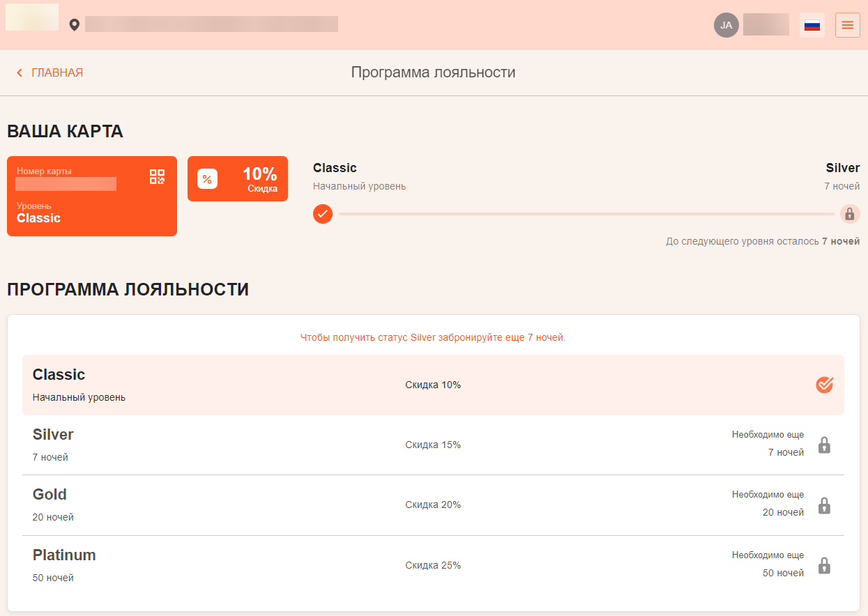Return to ГЛАВНАЯ page
This screenshot has width=868, height=616.
(x=57, y=72)
